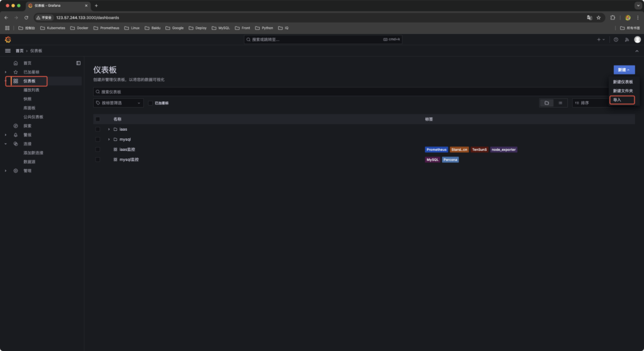Choose 新建文件夹 from the dropdown menu
This screenshot has height=351, width=644.
[x=623, y=91]
